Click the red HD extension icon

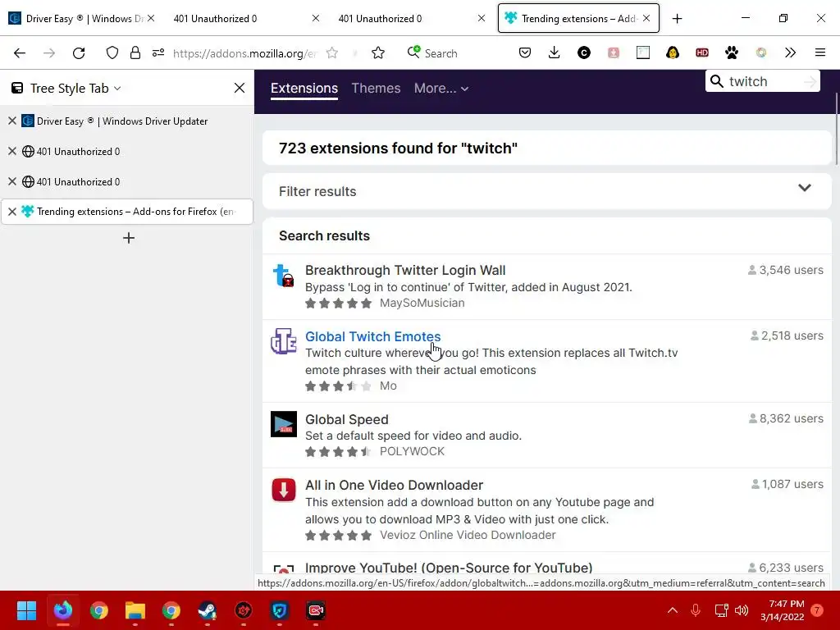click(x=702, y=52)
